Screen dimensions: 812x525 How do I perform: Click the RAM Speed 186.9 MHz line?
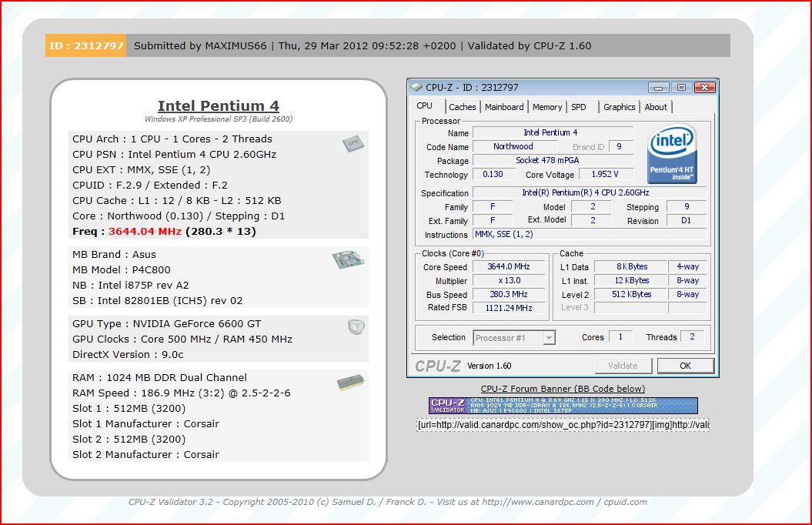click(x=181, y=393)
